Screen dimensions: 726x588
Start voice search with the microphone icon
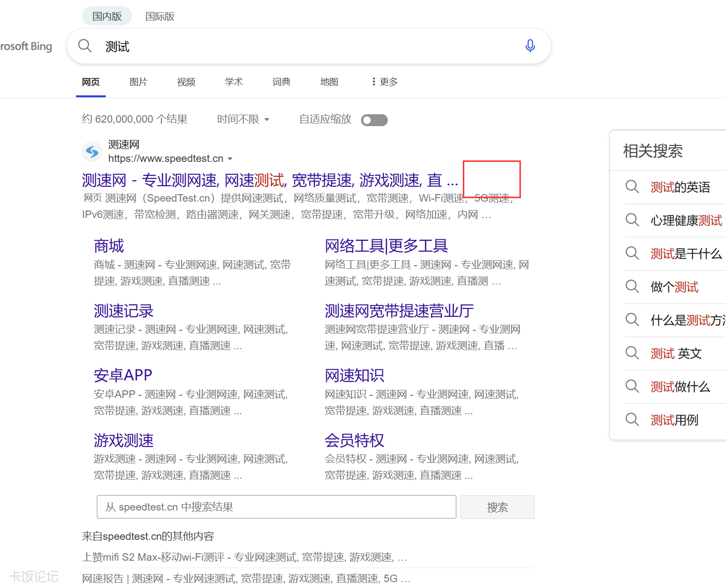[x=530, y=46]
